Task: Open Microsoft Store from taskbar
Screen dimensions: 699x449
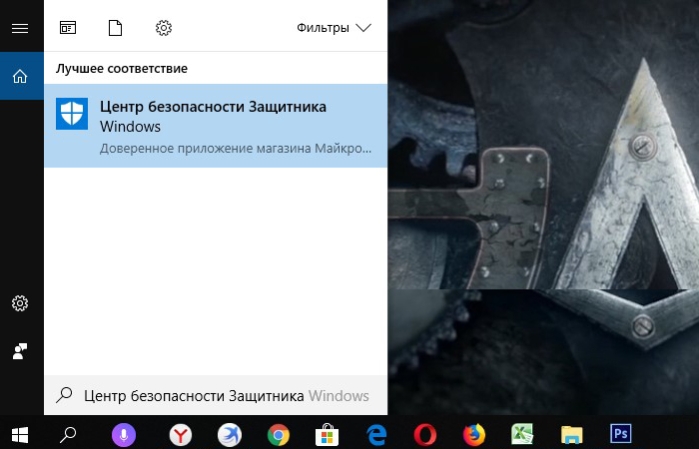Action: (x=327, y=434)
